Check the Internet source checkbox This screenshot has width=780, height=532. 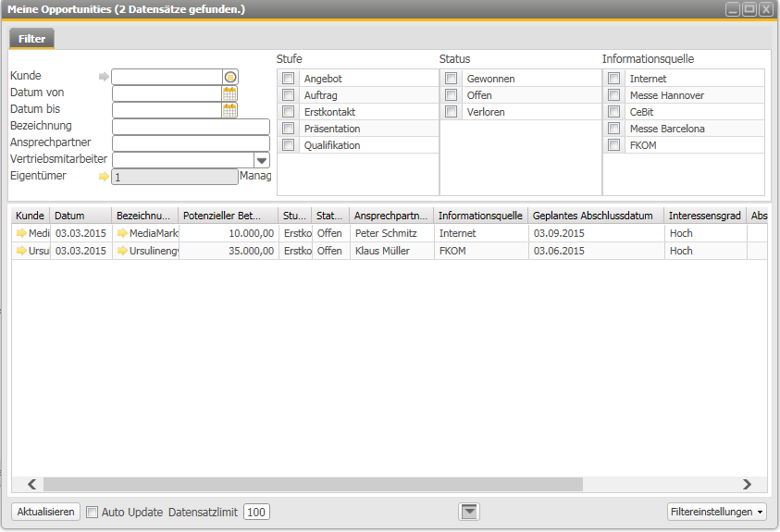tap(613, 78)
